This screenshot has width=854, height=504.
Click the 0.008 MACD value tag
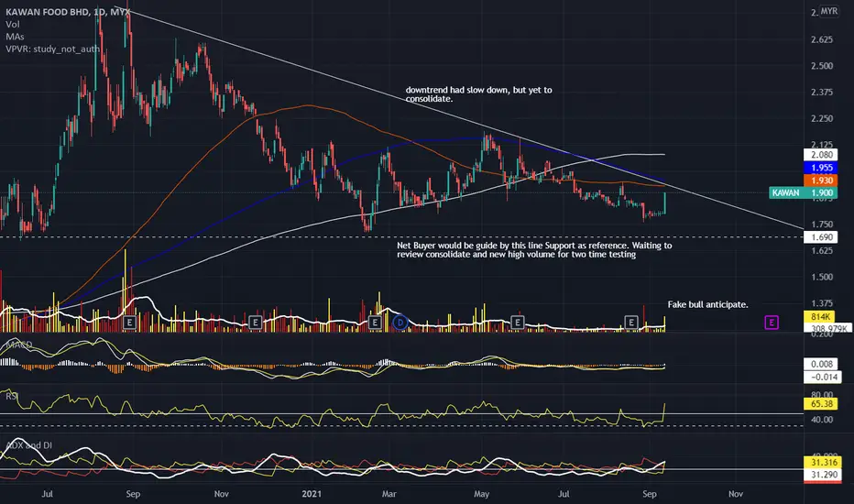coord(821,364)
